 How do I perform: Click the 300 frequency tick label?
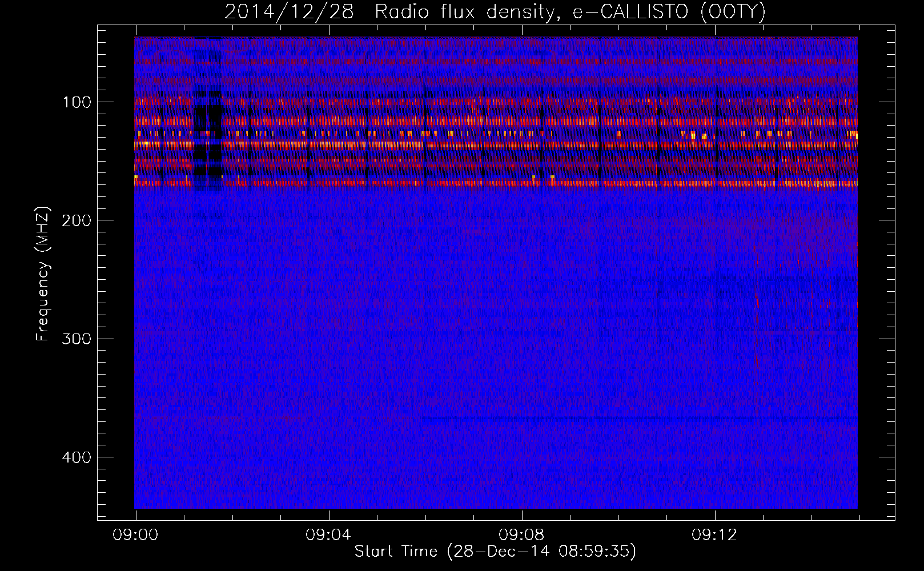(77, 339)
